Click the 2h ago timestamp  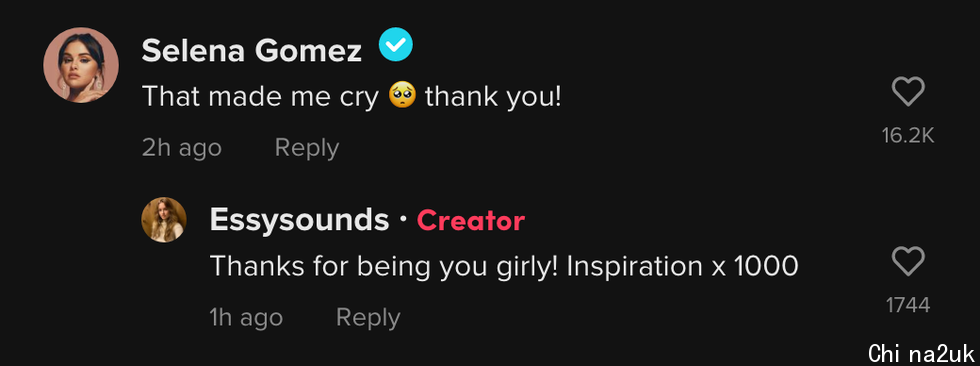click(x=181, y=148)
